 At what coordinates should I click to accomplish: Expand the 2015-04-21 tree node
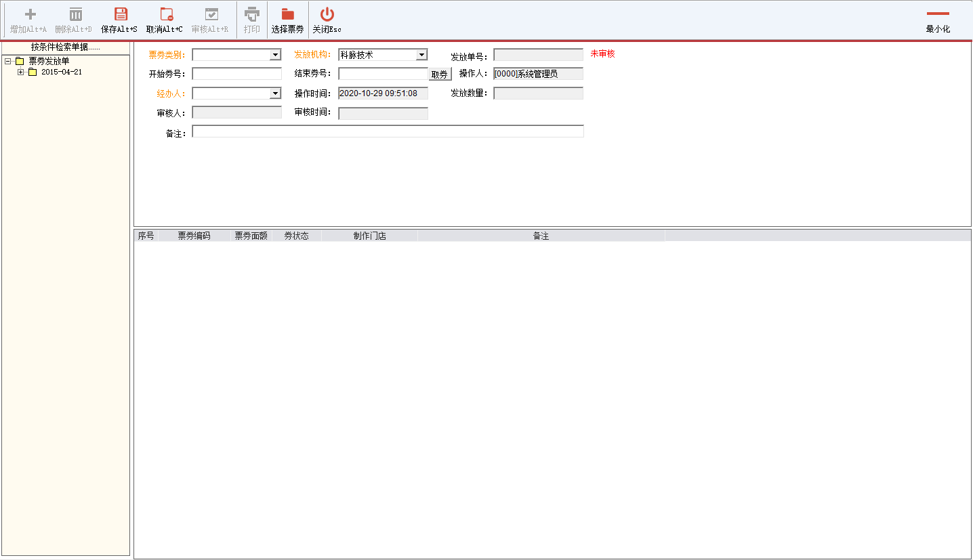click(20, 72)
